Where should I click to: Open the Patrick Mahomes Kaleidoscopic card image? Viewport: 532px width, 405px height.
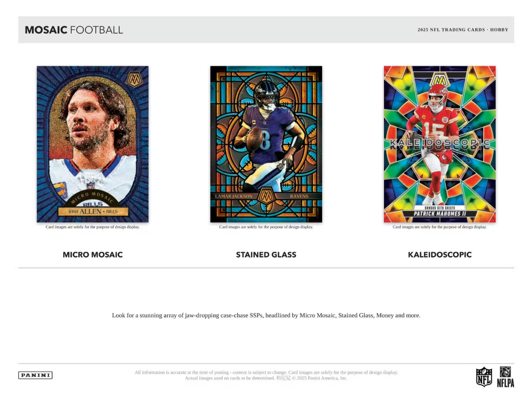[440, 144]
